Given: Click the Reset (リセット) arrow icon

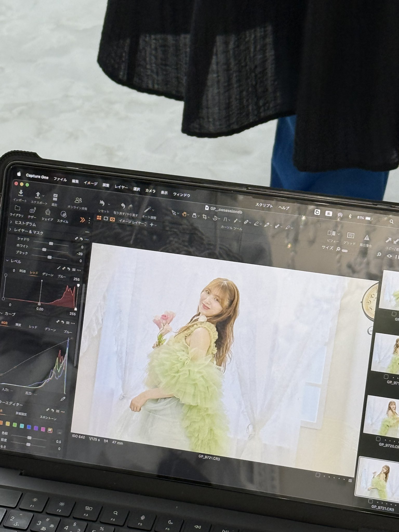Looking at the screenshot, I should coord(102,203).
